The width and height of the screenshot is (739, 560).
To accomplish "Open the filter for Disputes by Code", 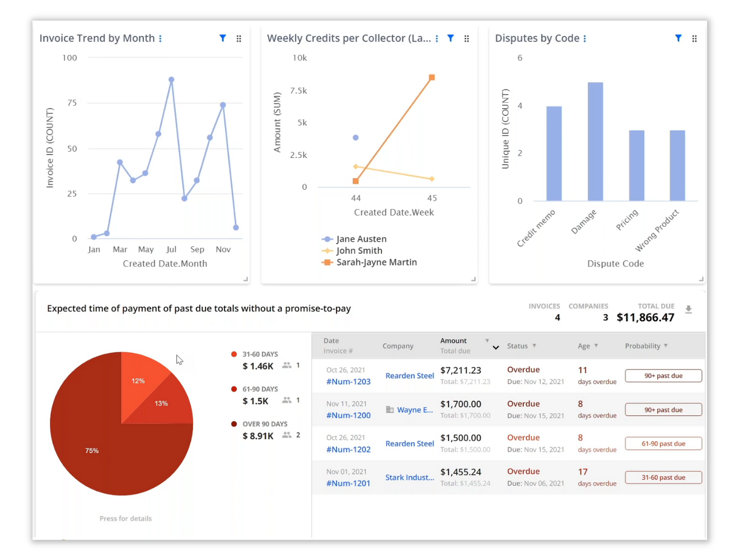I will (x=678, y=38).
